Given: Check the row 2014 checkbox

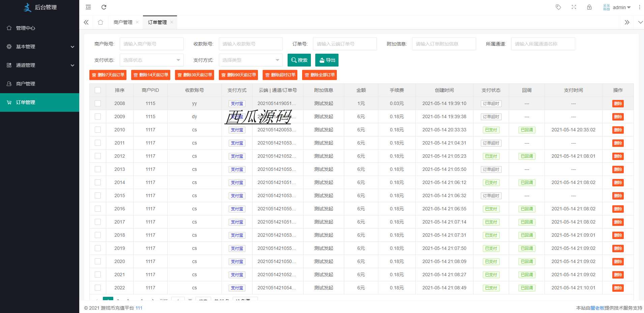Looking at the screenshot, I should click(98, 182).
